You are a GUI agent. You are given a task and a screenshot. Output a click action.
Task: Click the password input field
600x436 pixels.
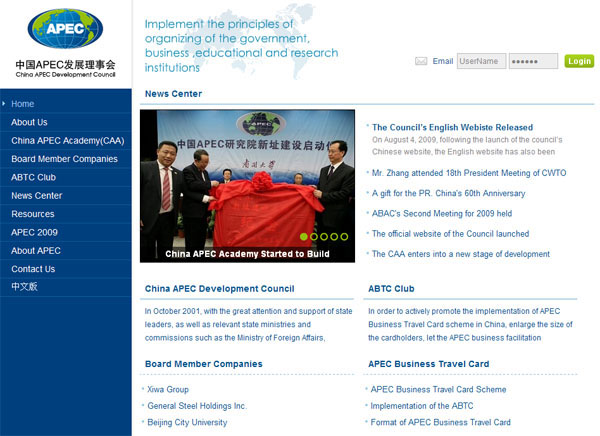(533, 61)
